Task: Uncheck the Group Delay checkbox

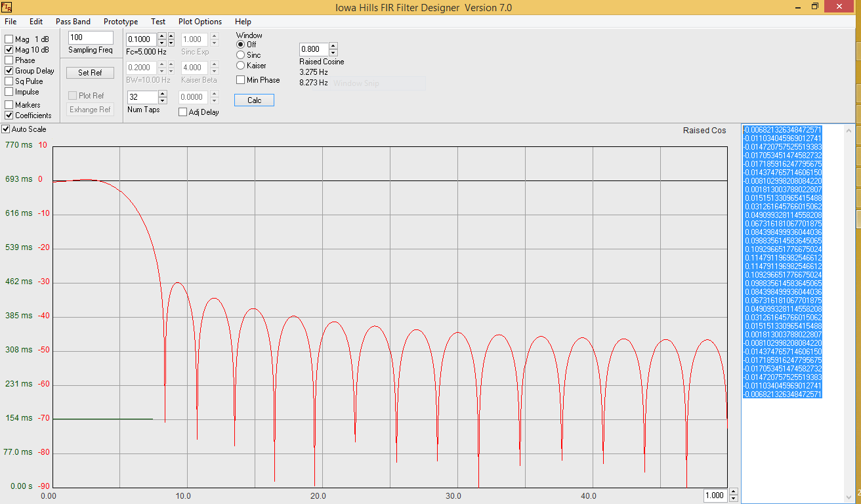Action: pyautogui.click(x=9, y=71)
